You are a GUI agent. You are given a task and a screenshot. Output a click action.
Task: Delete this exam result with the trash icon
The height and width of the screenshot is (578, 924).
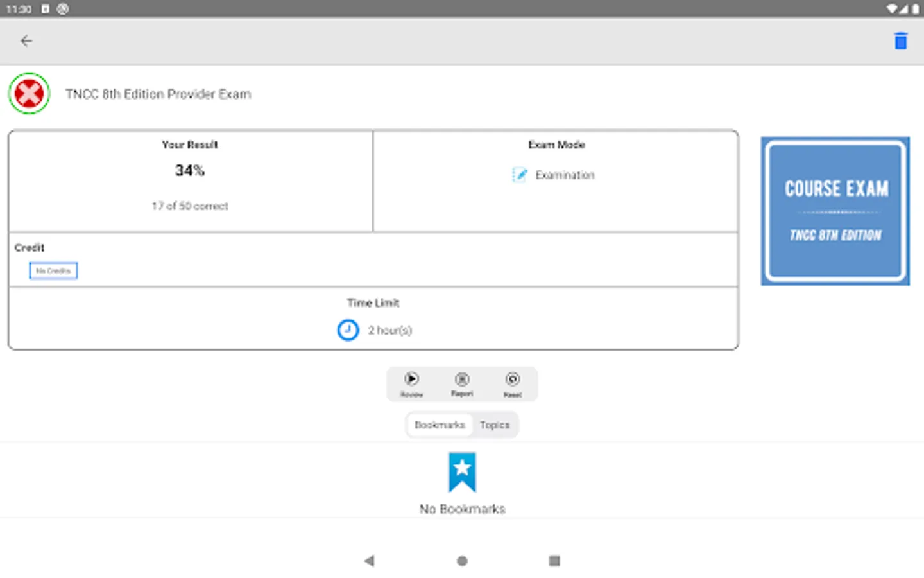pos(901,41)
